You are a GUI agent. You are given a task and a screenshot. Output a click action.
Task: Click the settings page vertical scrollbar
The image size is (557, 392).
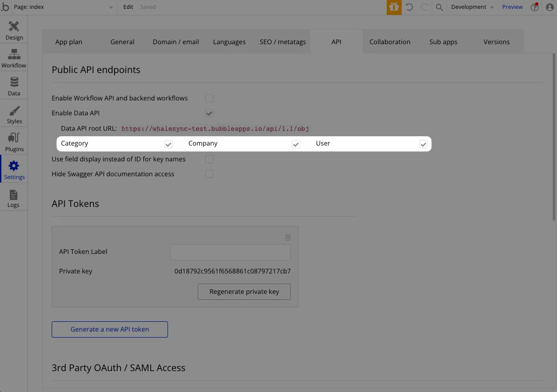tap(554, 137)
